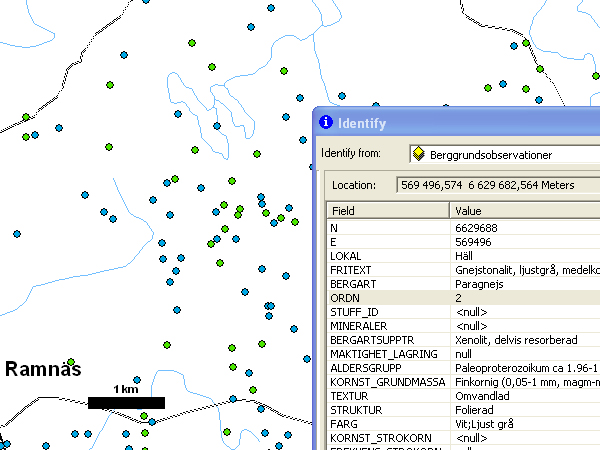
Task: Click the green observation point on Ramnäs label
Action: (x=71, y=362)
